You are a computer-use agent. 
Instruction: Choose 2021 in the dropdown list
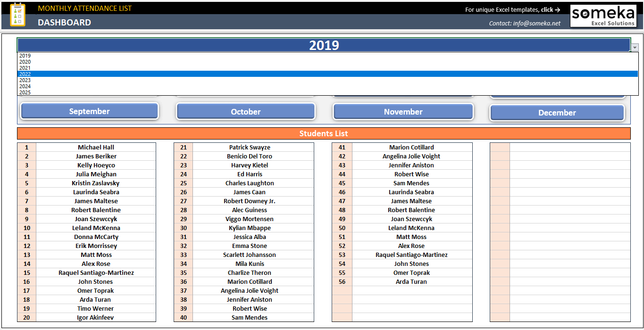[x=327, y=68]
